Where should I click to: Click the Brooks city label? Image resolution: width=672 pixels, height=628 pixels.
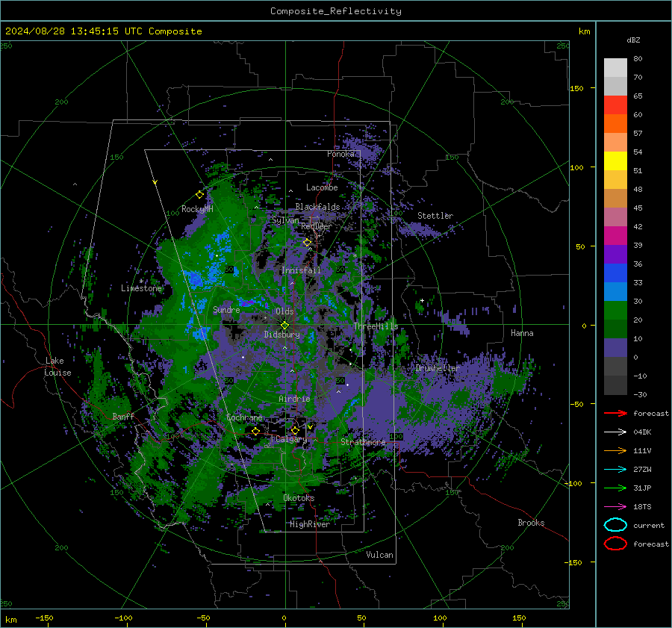531,523
